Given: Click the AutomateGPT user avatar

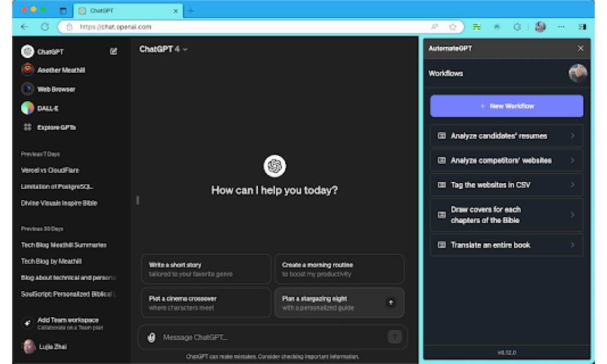Looking at the screenshot, I should click(578, 73).
